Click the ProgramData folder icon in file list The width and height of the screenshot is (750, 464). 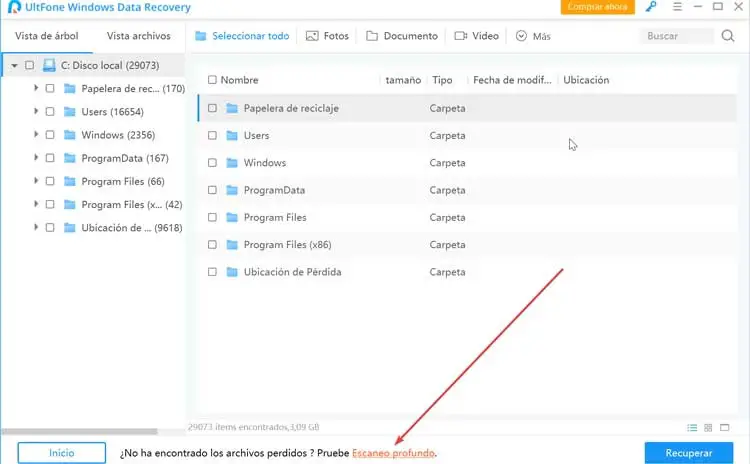click(232, 190)
